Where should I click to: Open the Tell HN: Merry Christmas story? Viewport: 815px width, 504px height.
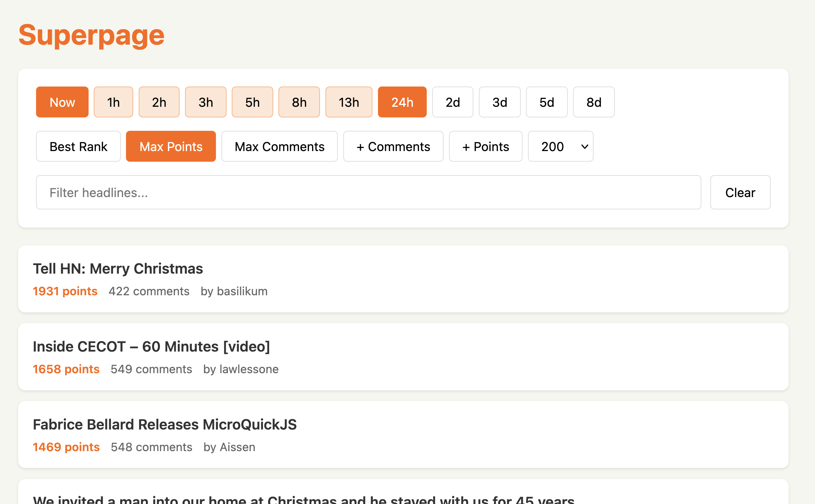[x=118, y=268]
